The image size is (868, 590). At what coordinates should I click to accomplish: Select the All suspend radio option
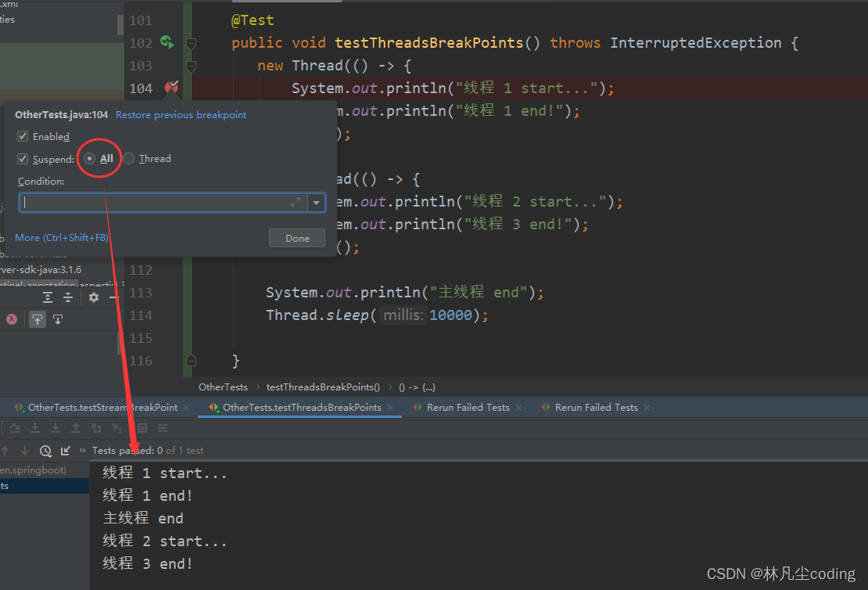pyautogui.click(x=89, y=159)
